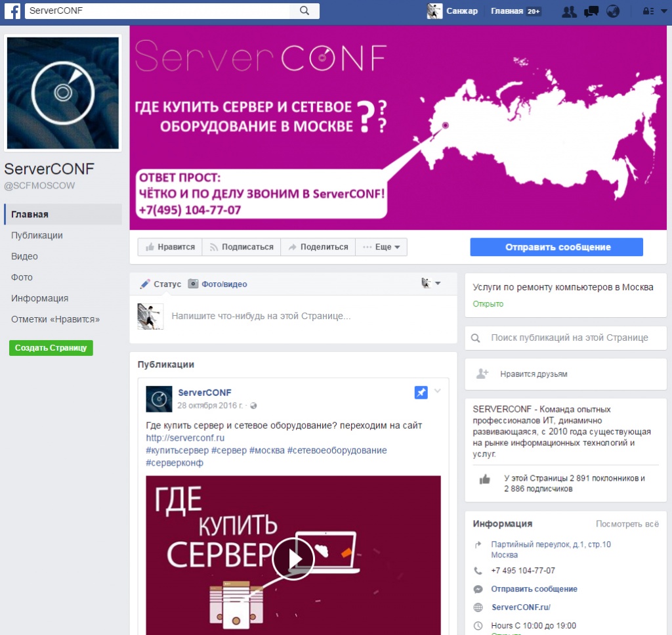Image resolution: width=672 pixels, height=635 pixels.
Task: Click your avatar thumbnail in the composer
Action: click(x=150, y=317)
